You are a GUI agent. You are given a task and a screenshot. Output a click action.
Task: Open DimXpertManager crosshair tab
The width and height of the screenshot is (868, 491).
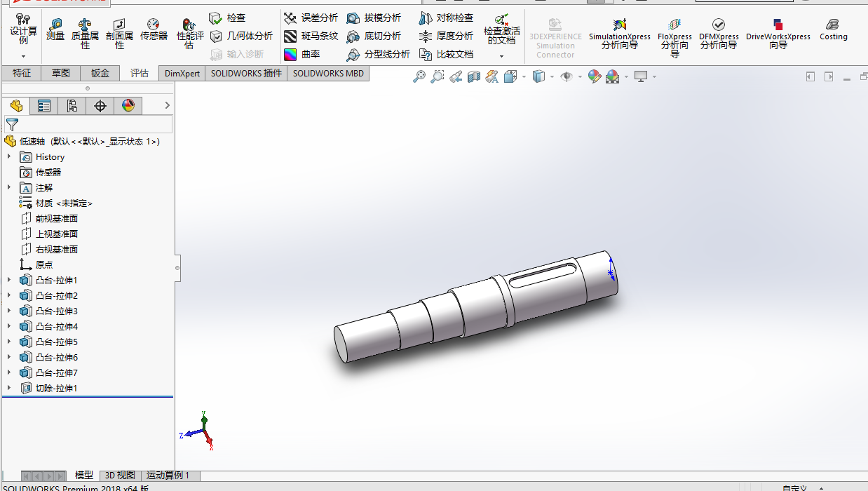point(100,106)
